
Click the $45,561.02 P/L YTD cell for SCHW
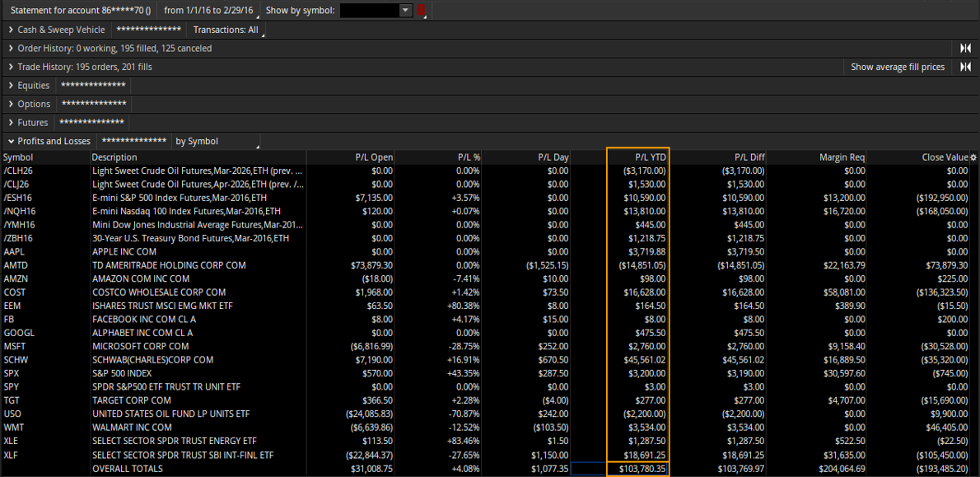[x=638, y=359]
